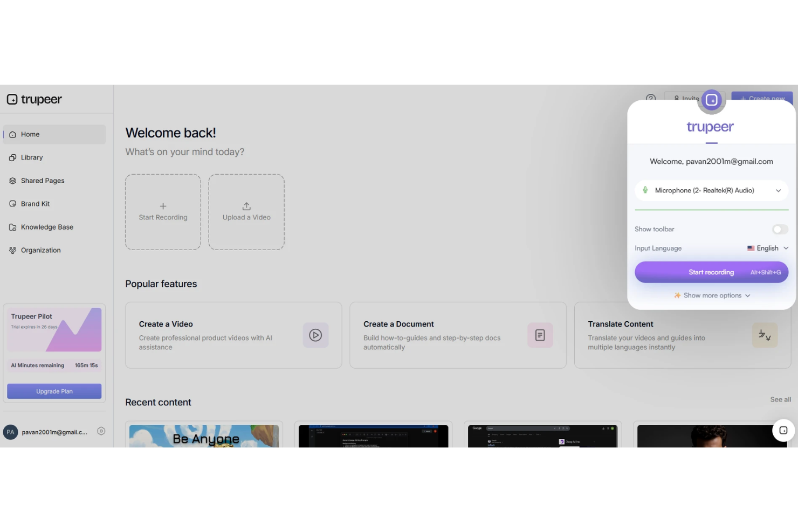This screenshot has height=532, width=798.
Task: Open the Input Language English dropdown
Action: tap(768, 248)
